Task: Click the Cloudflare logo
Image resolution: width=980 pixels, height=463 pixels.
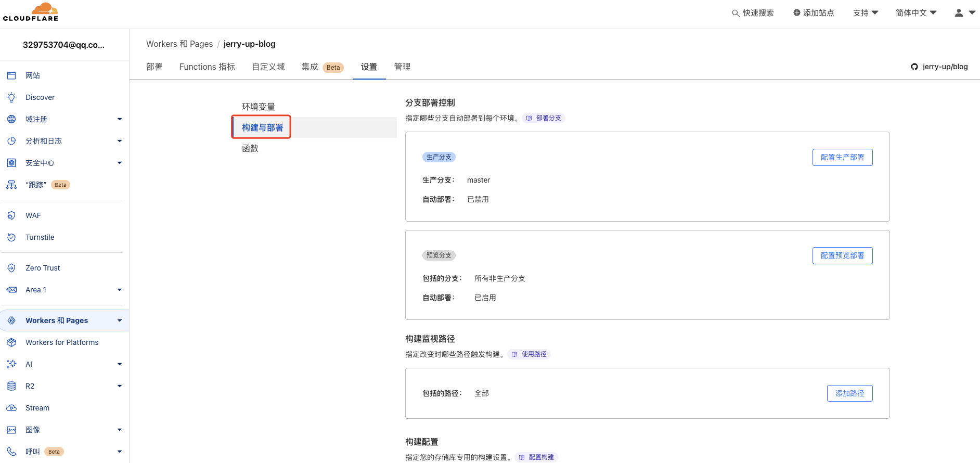Action: (x=31, y=12)
